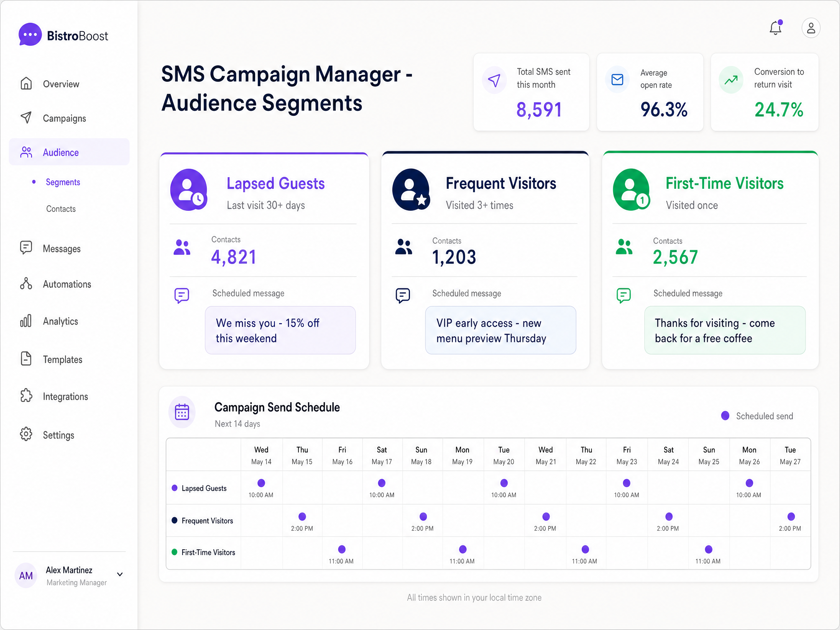Click the Average open rate envelope icon
This screenshot has width=840, height=630.
click(x=617, y=80)
